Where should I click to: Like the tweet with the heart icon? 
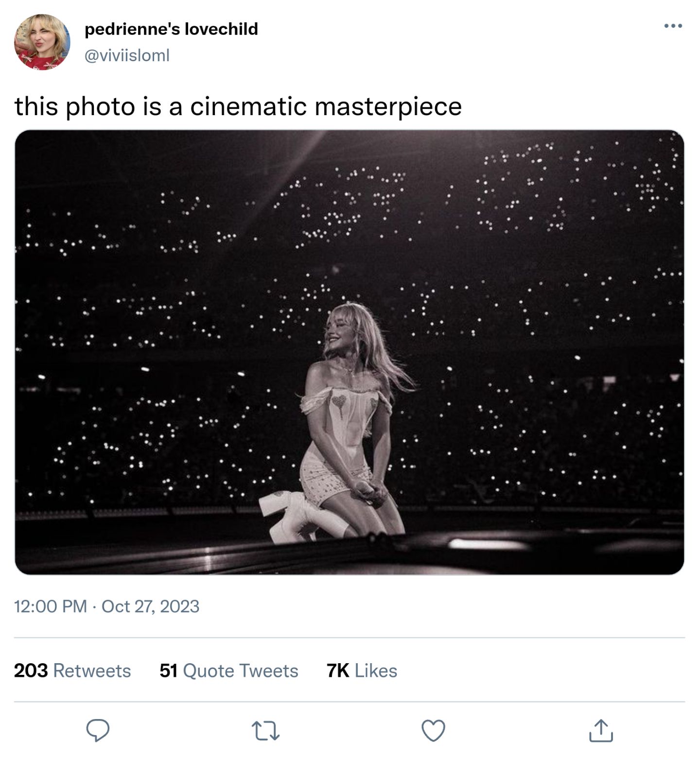click(433, 731)
